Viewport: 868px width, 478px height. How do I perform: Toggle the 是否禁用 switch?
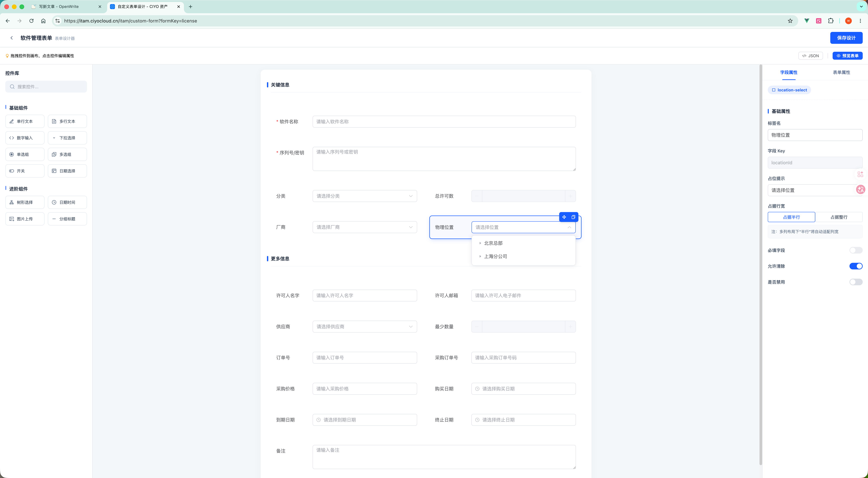[856, 282]
